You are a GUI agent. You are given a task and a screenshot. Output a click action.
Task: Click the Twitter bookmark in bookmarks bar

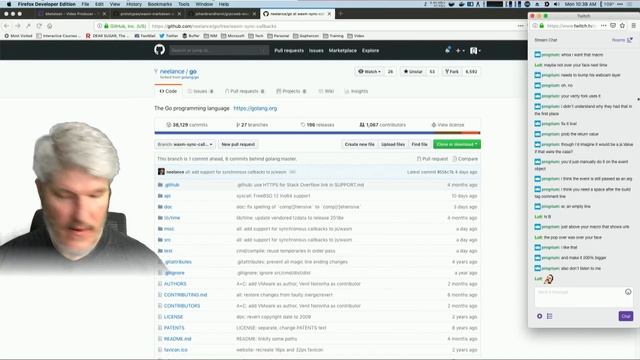(169, 36)
